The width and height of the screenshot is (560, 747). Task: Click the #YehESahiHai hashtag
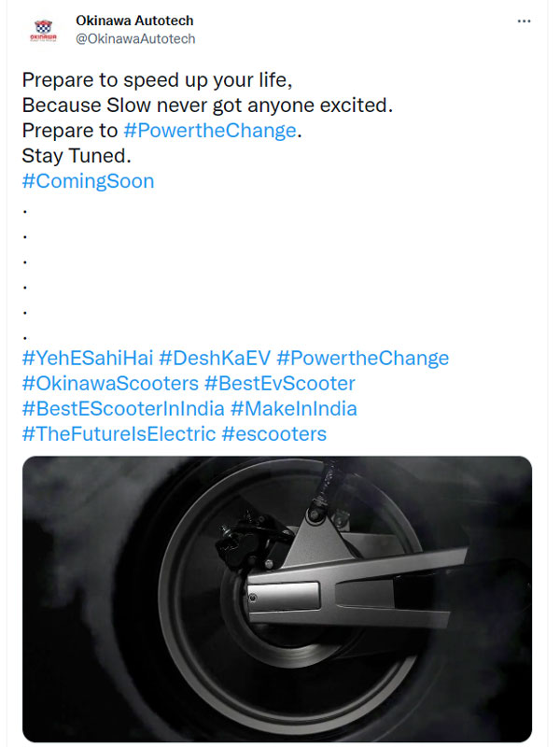click(87, 359)
